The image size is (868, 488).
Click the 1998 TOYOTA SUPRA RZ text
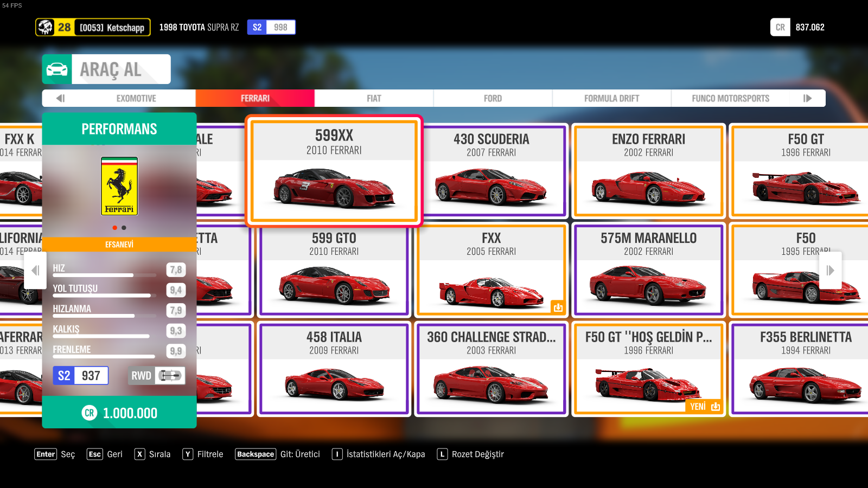[199, 27]
